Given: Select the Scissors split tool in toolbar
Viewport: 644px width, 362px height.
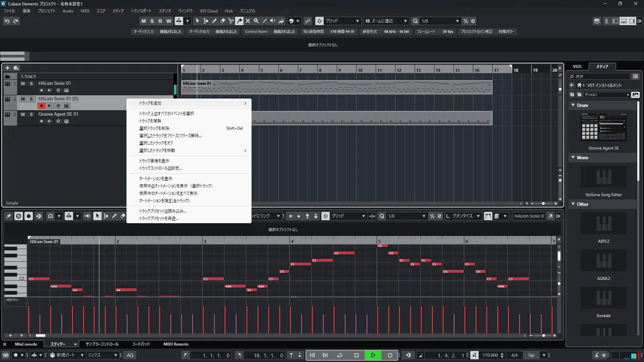Looking at the screenshot, I should (x=231, y=21).
